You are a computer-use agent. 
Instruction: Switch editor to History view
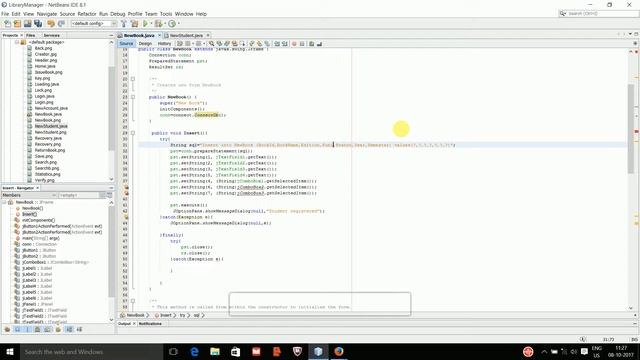164,44
